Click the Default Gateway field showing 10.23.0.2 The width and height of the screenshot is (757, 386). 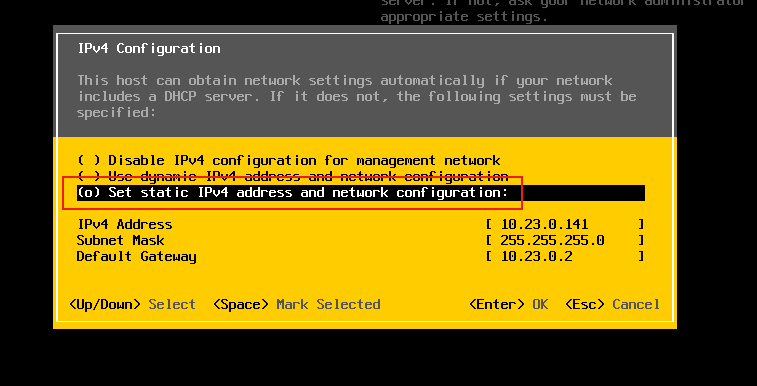click(x=565, y=256)
